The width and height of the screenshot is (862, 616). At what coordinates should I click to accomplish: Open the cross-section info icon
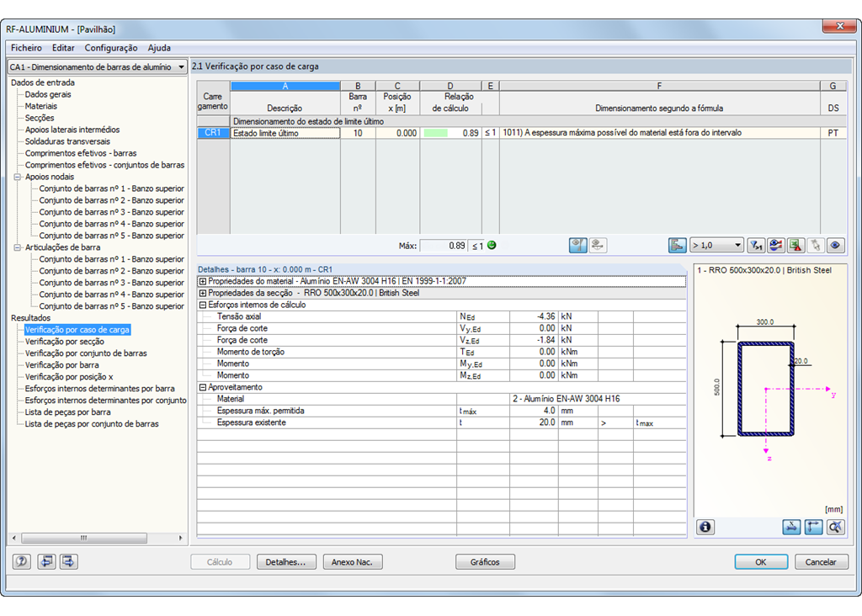[705, 527]
